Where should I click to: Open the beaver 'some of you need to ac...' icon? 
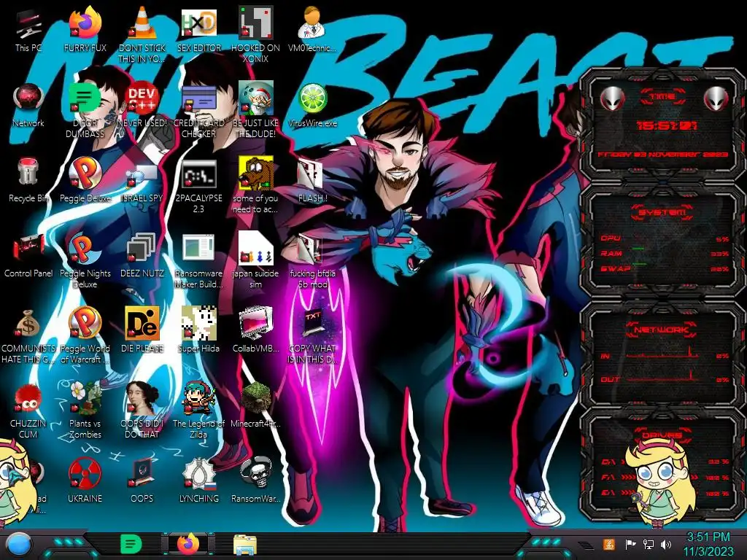(x=256, y=173)
